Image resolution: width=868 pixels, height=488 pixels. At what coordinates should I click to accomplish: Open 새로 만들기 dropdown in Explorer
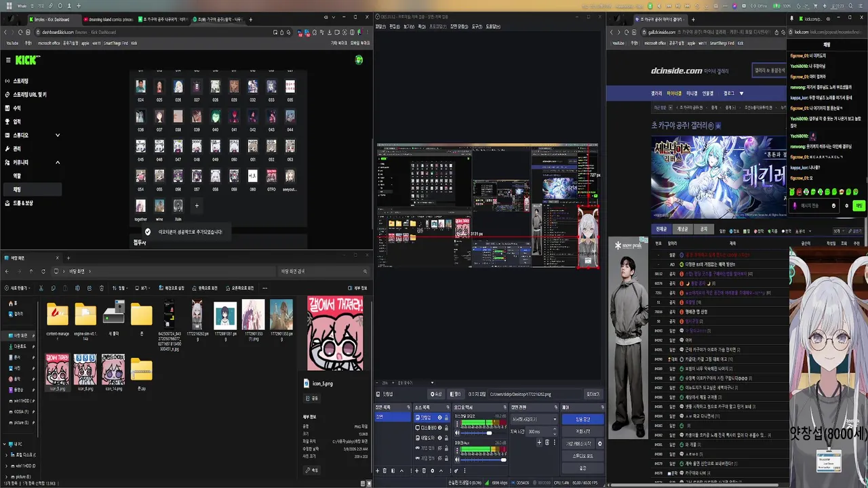[18, 288]
